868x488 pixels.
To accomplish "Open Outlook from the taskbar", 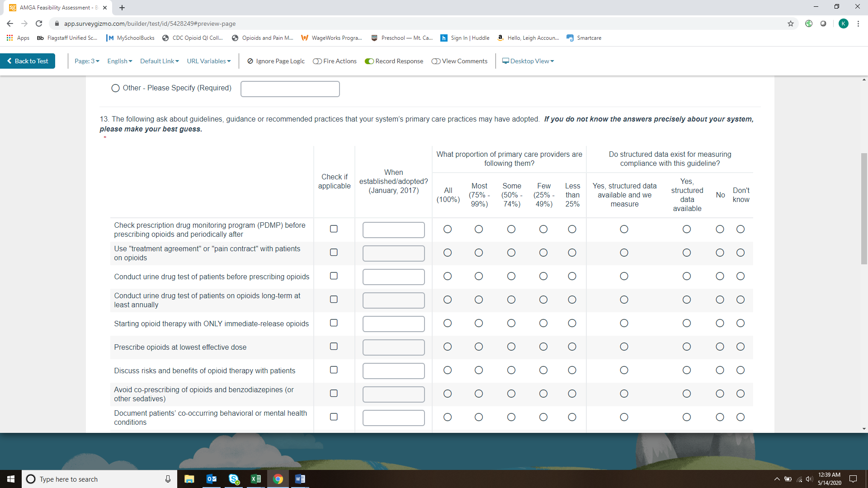I will [x=211, y=479].
